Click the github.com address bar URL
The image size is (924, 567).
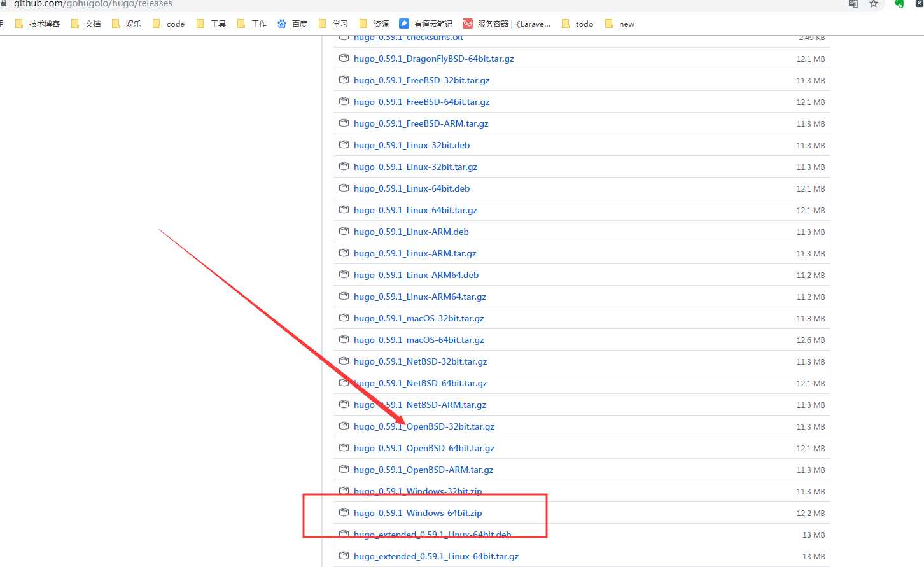[x=93, y=4]
